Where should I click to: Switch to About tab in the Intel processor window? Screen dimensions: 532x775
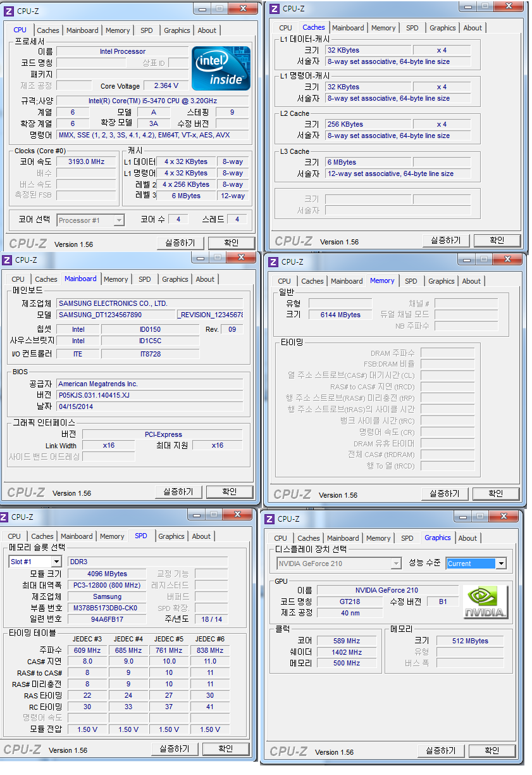coord(207,30)
